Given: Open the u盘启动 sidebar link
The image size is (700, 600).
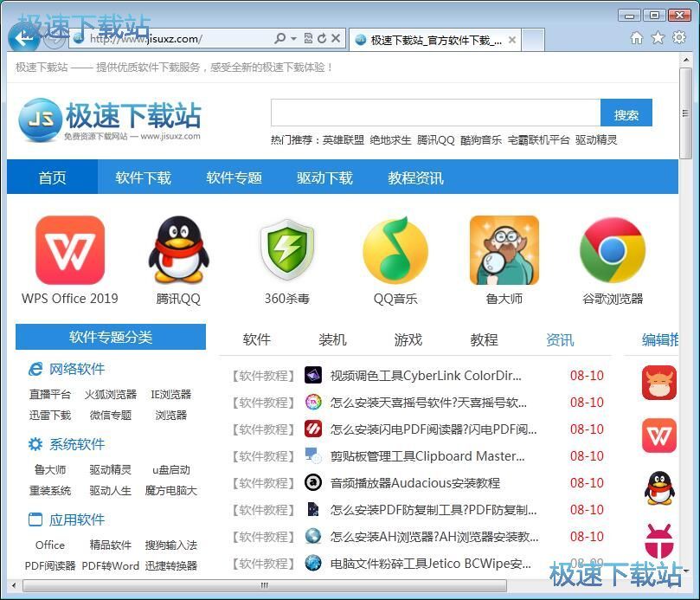Looking at the screenshot, I should [x=171, y=469].
